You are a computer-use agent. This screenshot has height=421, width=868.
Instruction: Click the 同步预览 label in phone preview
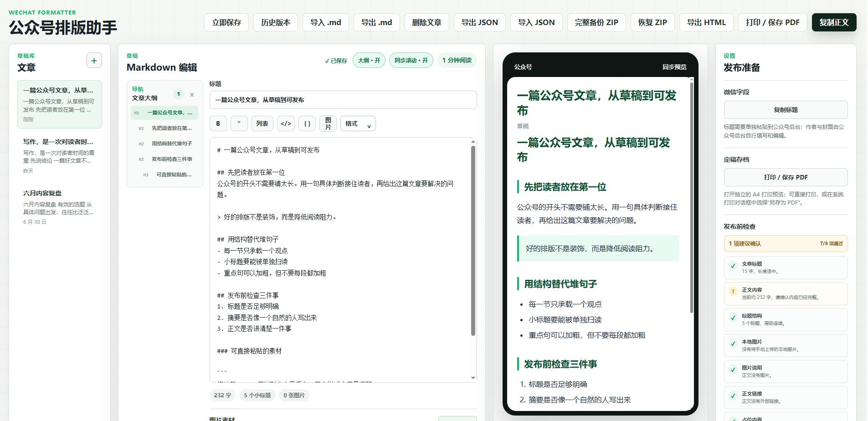coord(674,67)
